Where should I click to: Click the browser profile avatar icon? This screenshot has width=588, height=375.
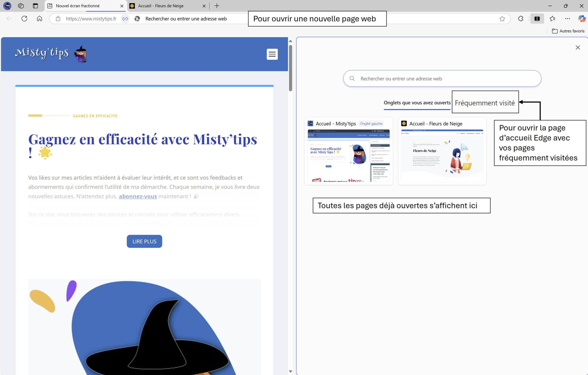7,6
